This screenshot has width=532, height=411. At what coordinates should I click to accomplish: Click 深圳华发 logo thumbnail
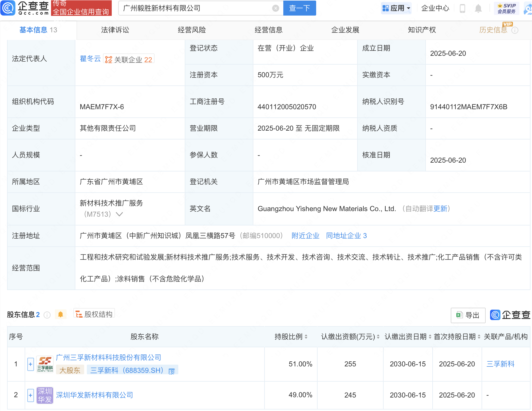pyautogui.click(x=45, y=395)
